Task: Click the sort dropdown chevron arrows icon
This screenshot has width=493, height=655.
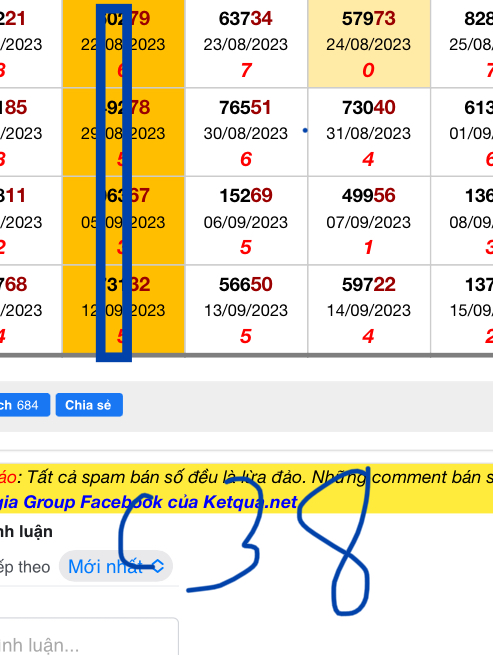Action: (158, 566)
